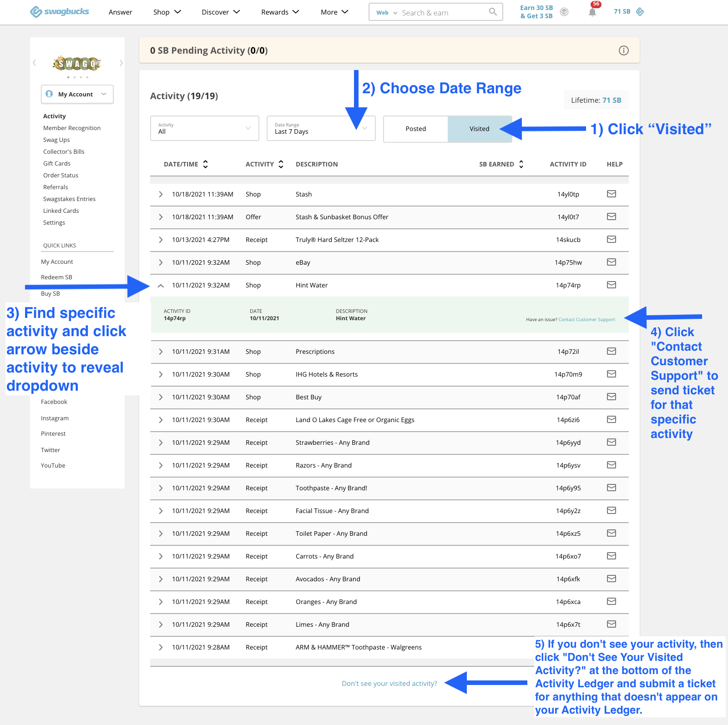Open help envelope for Truly Hard Seltzer row
Image resolution: width=728 pixels, height=725 pixels.
612,239
